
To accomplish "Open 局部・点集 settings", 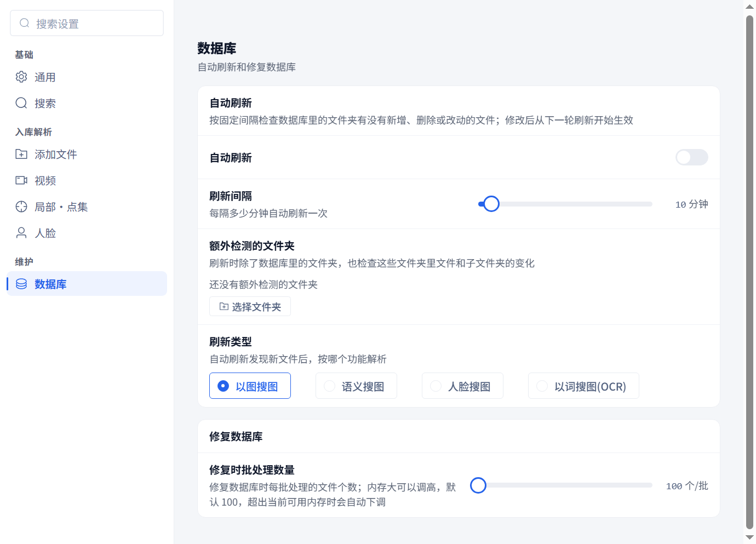I will click(x=87, y=207).
